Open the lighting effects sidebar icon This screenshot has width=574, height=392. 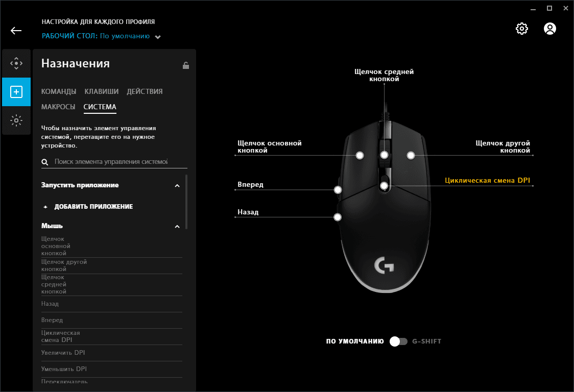coord(16,120)
